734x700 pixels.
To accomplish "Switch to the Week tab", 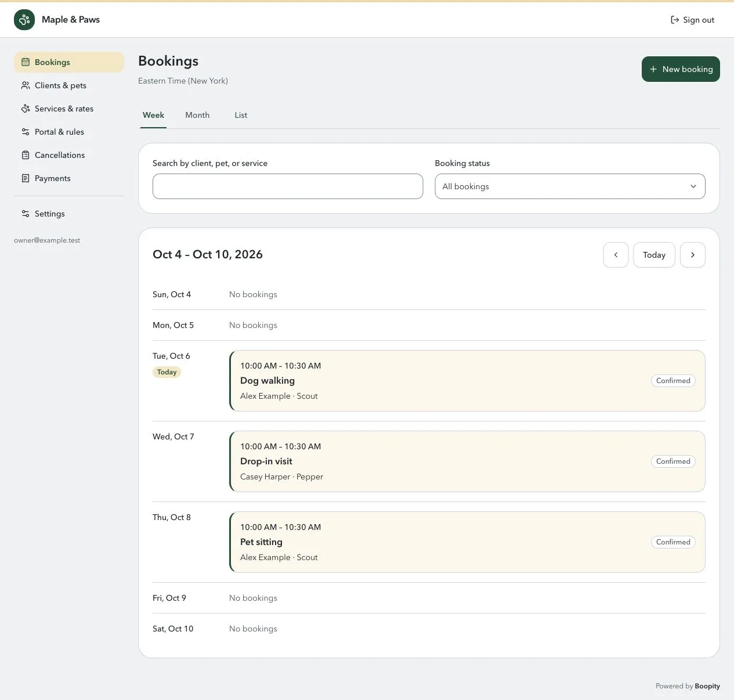I will tap(154, 115).
